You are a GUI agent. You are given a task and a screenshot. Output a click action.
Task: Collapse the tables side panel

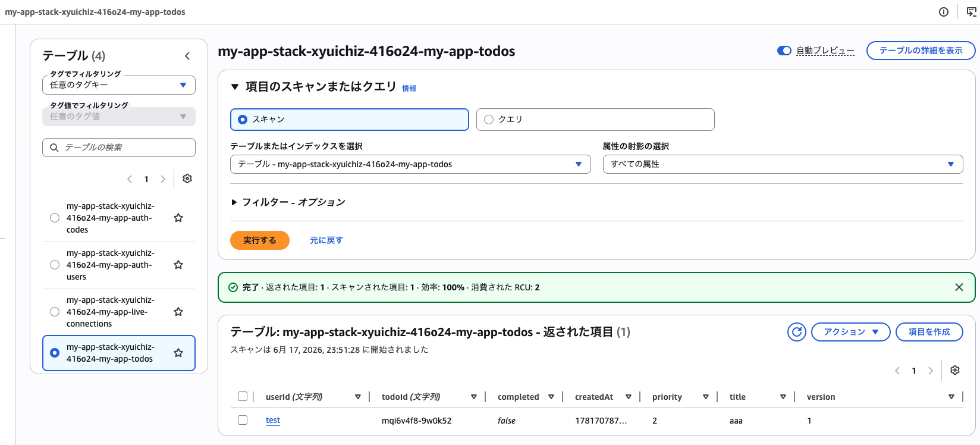coord(187,56)
